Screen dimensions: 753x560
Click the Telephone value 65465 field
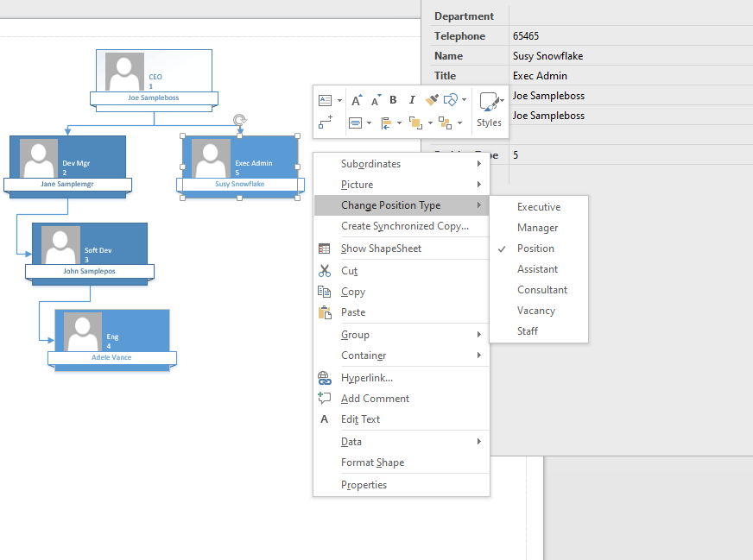click(x=630, y=36)
